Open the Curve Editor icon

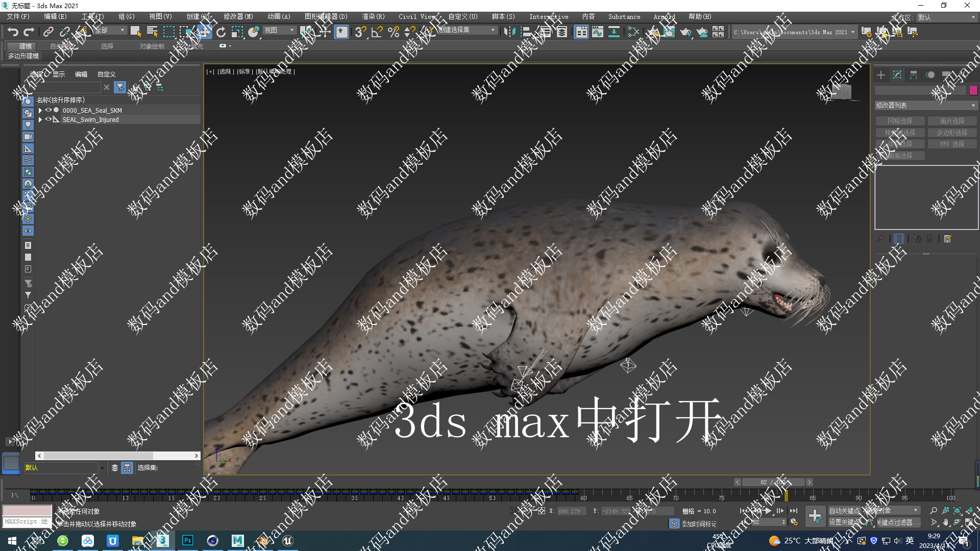[598, 32]
